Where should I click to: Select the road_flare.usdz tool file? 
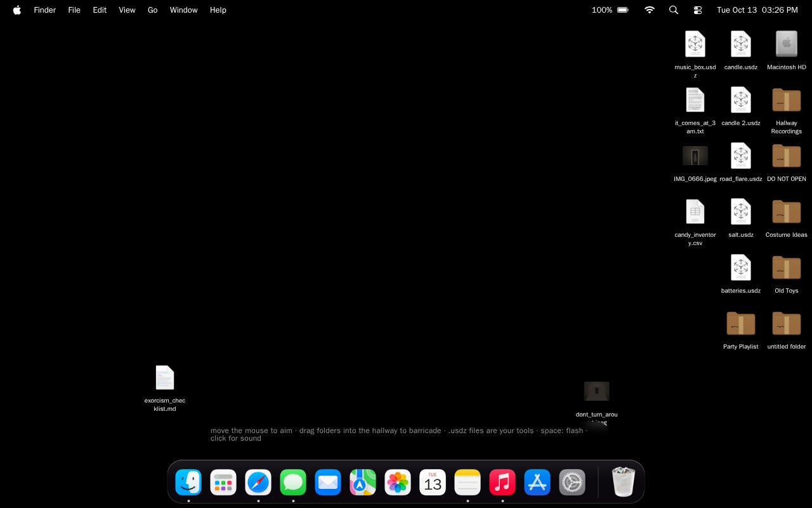pyautogui.click(x=741, y=156)
